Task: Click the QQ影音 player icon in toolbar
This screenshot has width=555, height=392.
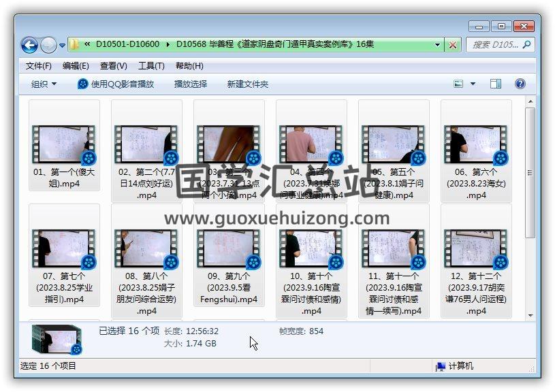Action: click(x=83, y=84)
